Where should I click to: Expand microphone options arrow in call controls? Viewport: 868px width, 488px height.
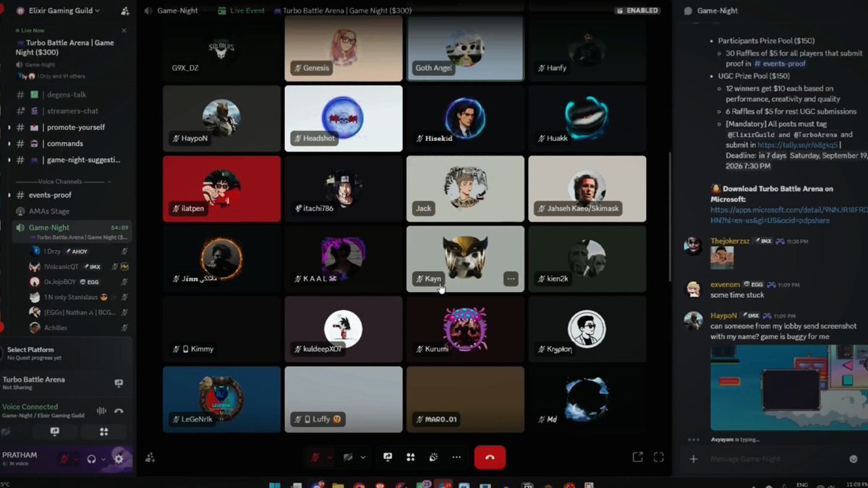click(x=330, y=457)
